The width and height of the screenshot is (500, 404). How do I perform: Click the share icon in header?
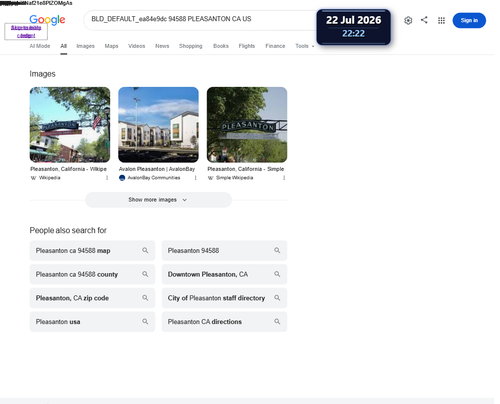[424, 20]
